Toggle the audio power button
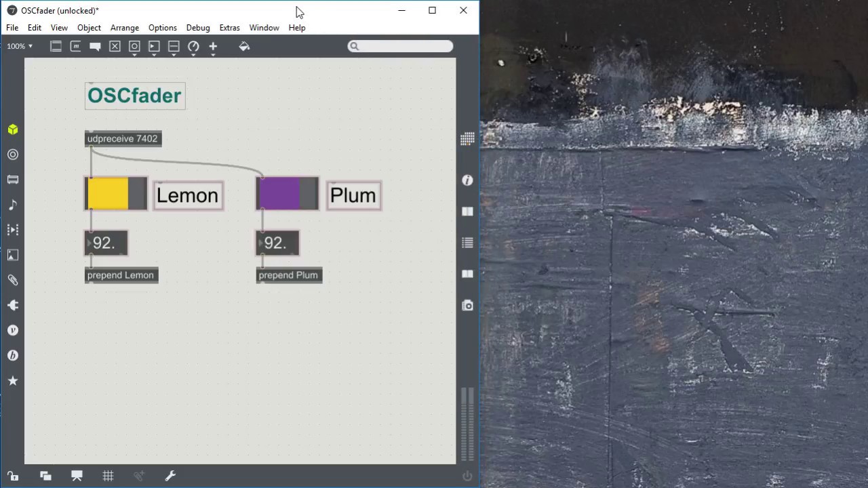 [467, 476]
